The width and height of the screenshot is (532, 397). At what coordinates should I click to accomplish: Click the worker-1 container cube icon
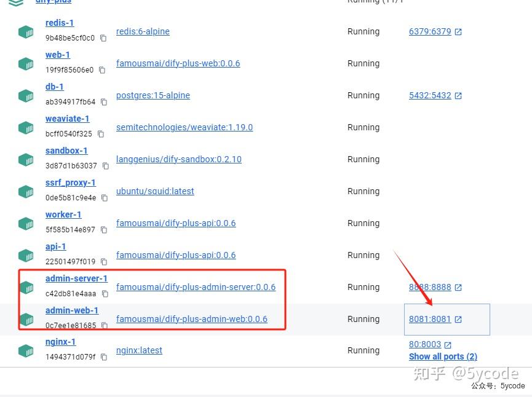click(x=26, y=224)
